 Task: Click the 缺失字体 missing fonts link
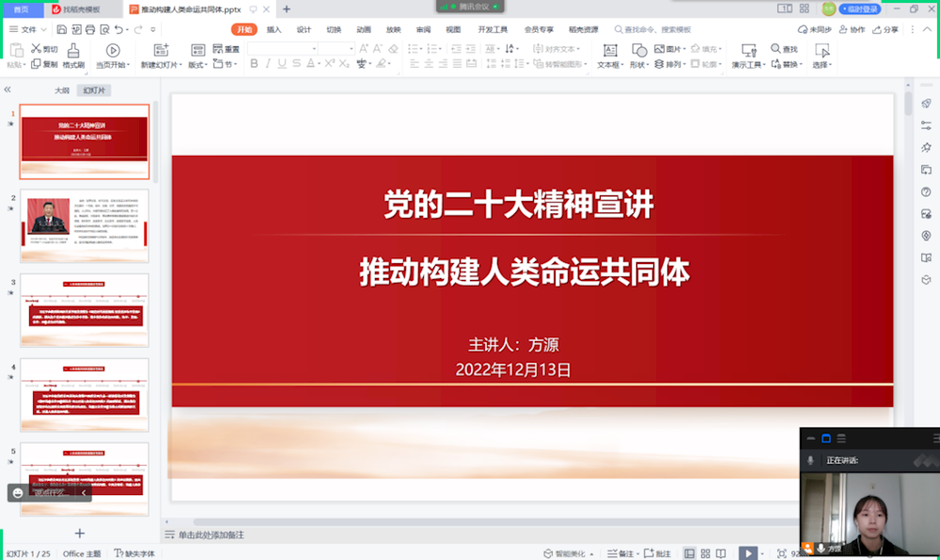coord(139,553)
